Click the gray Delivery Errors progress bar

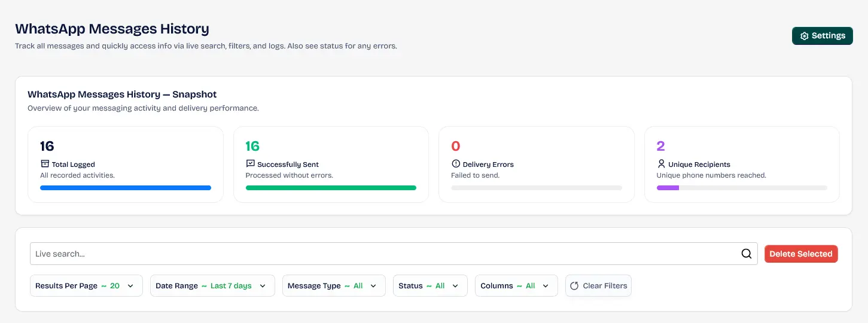[x=537, y=188]
